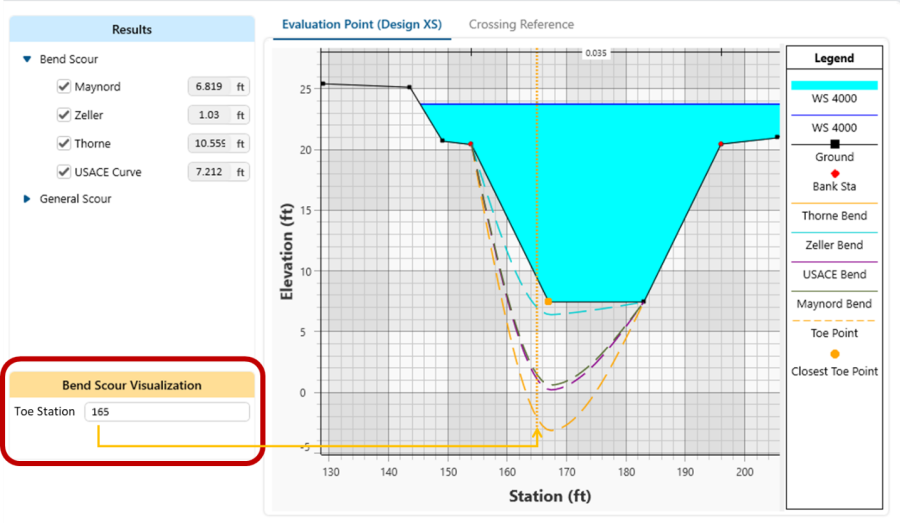Viewport: 900px width, 523px height.
Task: Expand the General Scour section
Action: (27, 199)
